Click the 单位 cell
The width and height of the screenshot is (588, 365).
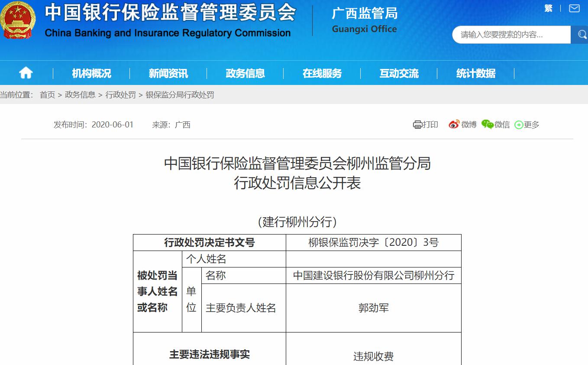pos(192,300)
